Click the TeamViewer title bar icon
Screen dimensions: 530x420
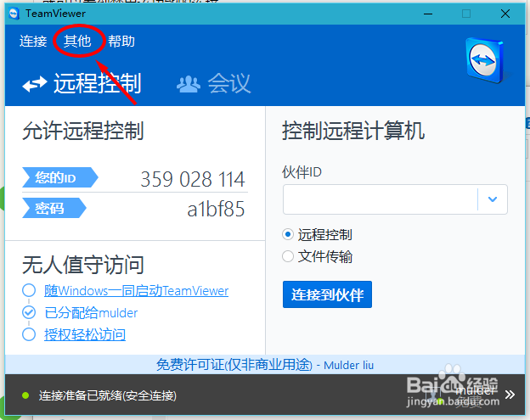(x=14, y=14)
